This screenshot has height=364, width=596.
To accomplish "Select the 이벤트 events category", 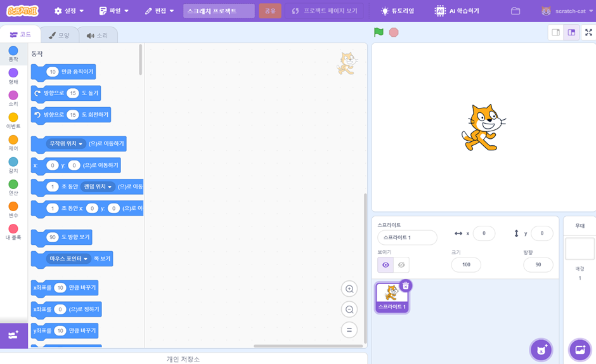I will point(13,120).
